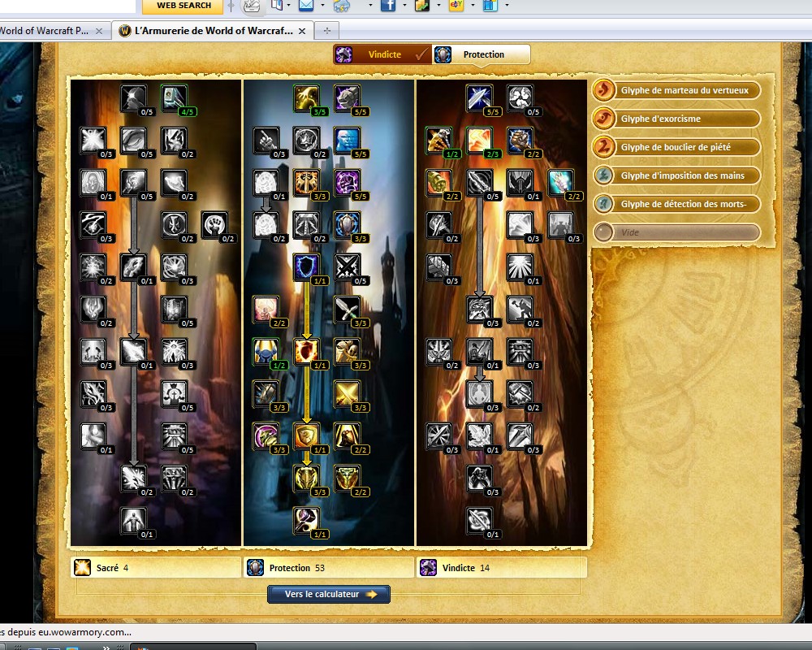Expand the dropdown beside the green arrow folder icon
This screenshot has width=812, height=650.
pos(438,6)
